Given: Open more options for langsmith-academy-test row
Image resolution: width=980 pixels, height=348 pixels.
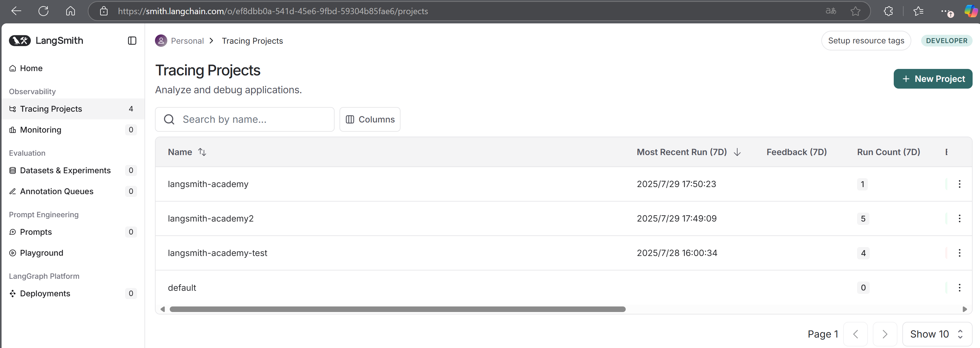Looking at the screenshot, I should tap(959, 253).
